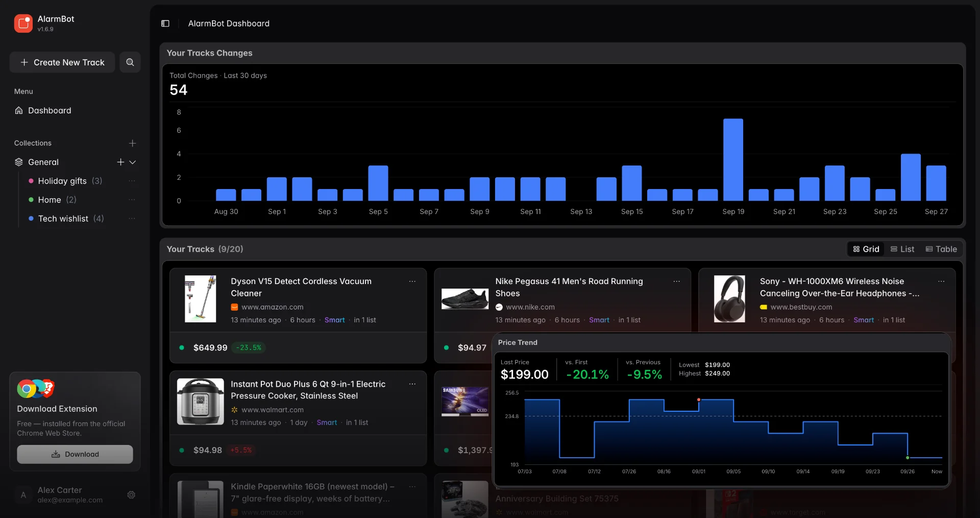
Task: Toggle the sidebar panel icon
Action: 165,23
